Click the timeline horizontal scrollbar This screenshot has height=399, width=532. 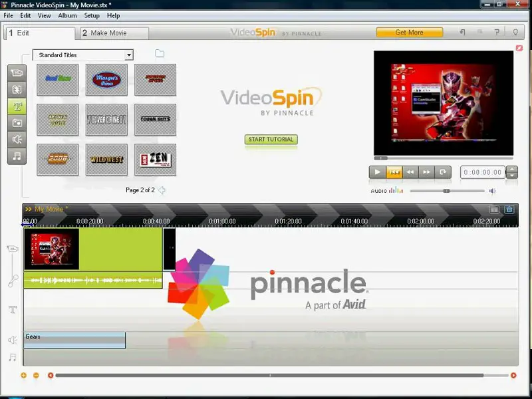[270, 375]
